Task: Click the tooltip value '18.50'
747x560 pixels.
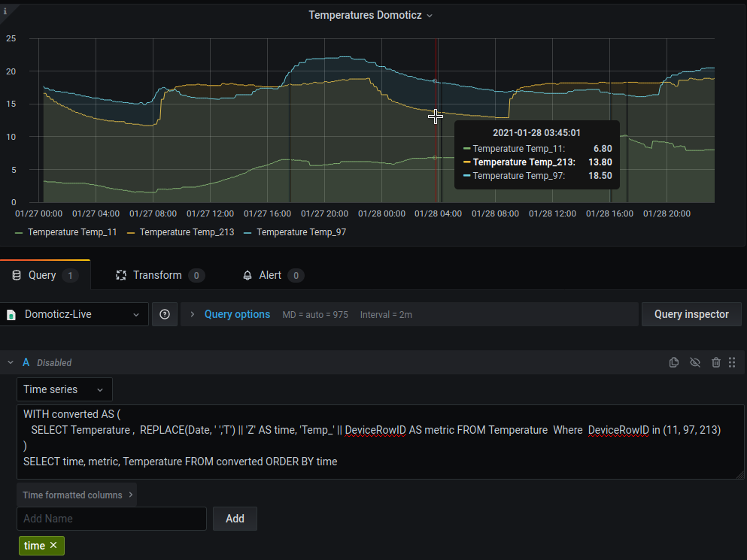Action: pos(600,176)
